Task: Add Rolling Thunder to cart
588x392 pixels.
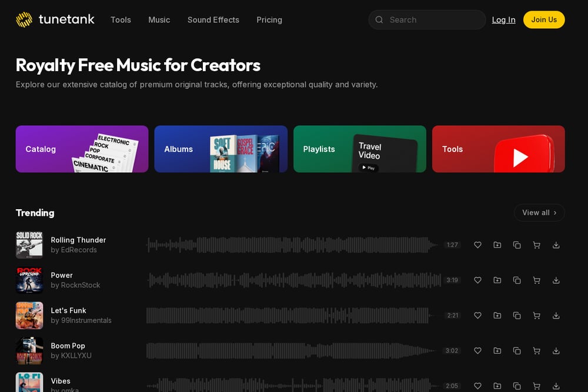Action: click(537, 245)
